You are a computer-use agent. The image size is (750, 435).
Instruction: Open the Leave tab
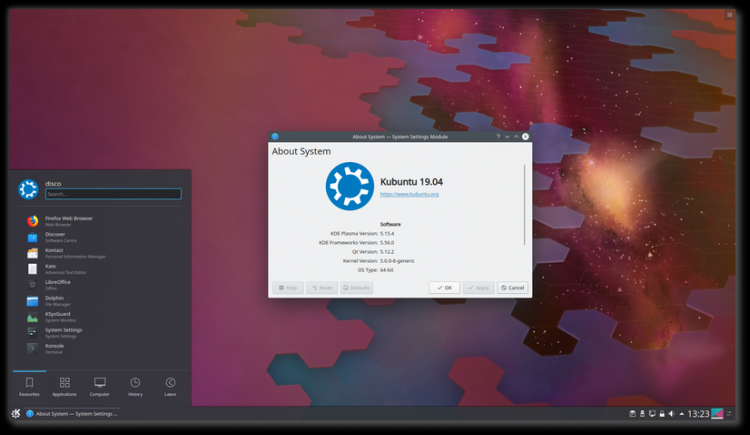point(170,387)
